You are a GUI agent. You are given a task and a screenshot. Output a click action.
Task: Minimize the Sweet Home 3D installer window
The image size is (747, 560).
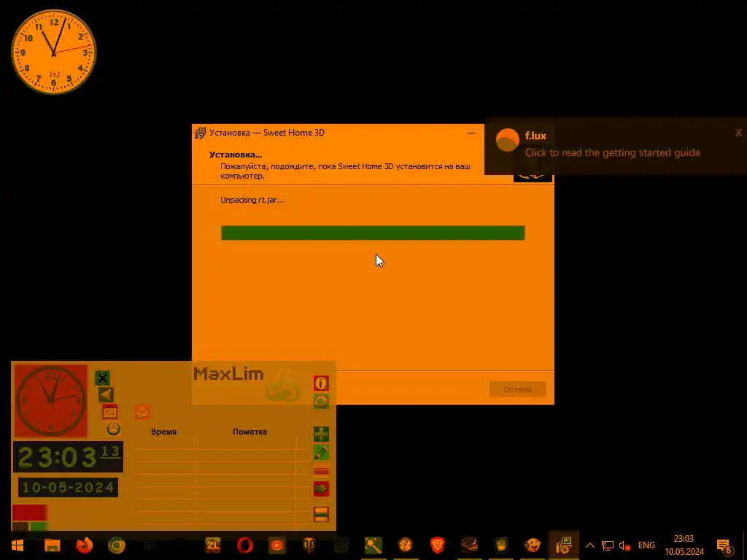(x=471, y=133)
